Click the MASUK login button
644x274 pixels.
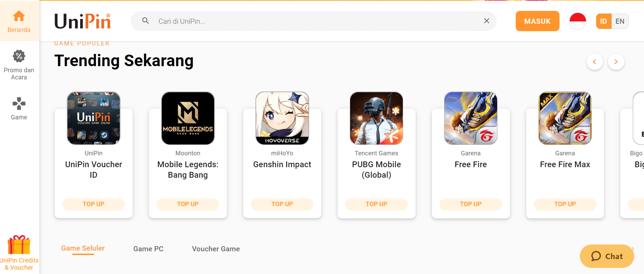(537, 21)
